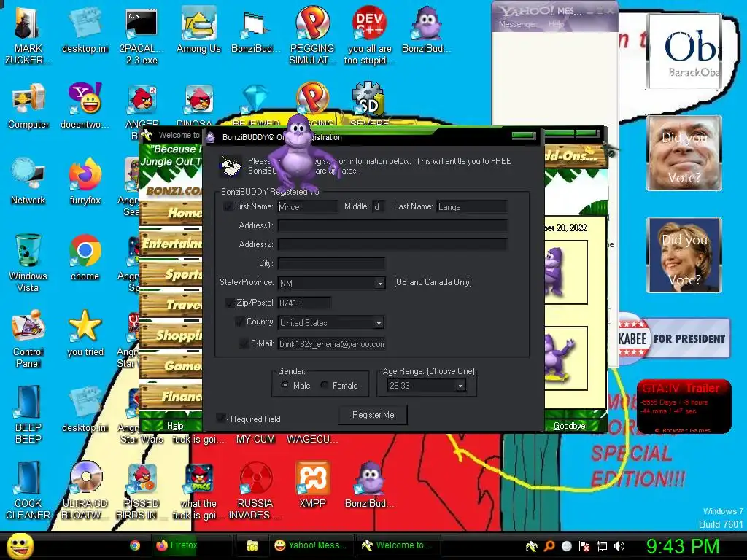Click Register Me button
747x560 pixels.
pyautogui.click(x=373, y=415)
